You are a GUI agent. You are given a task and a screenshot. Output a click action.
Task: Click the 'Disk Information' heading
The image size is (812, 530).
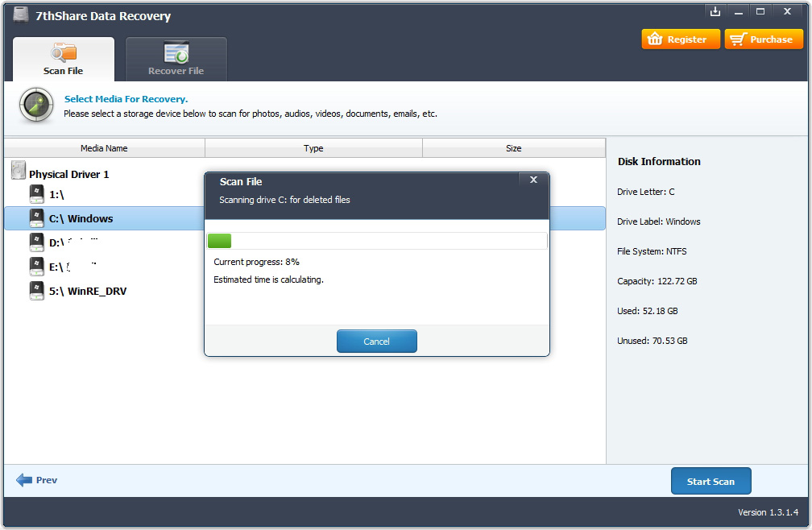click(x=659, y=161)
